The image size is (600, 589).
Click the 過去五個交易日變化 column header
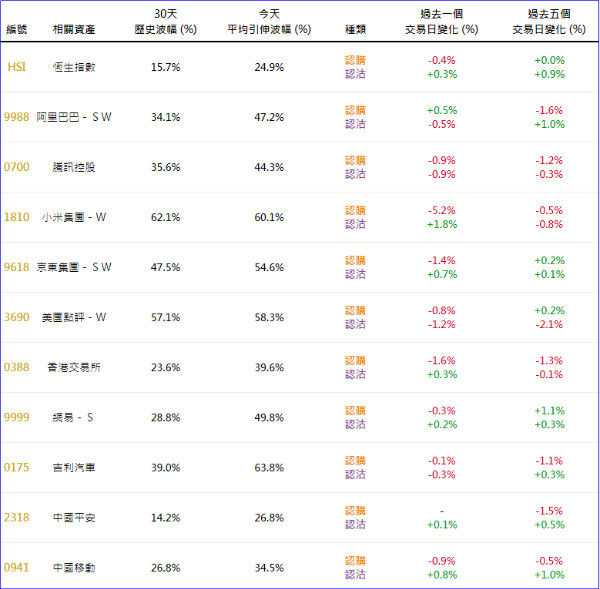(549, 22)
